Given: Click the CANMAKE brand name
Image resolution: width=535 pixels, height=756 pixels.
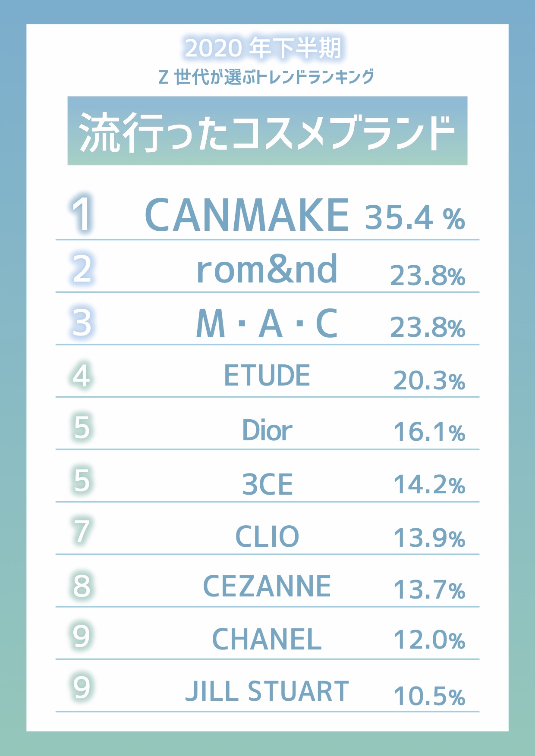Looking at the screenshot, I should [x=247, y=215].
